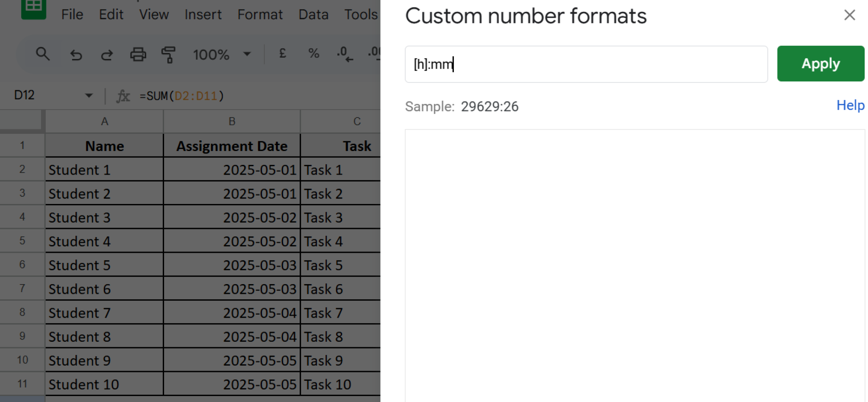Select the Student 5 cell

point(104,265)
